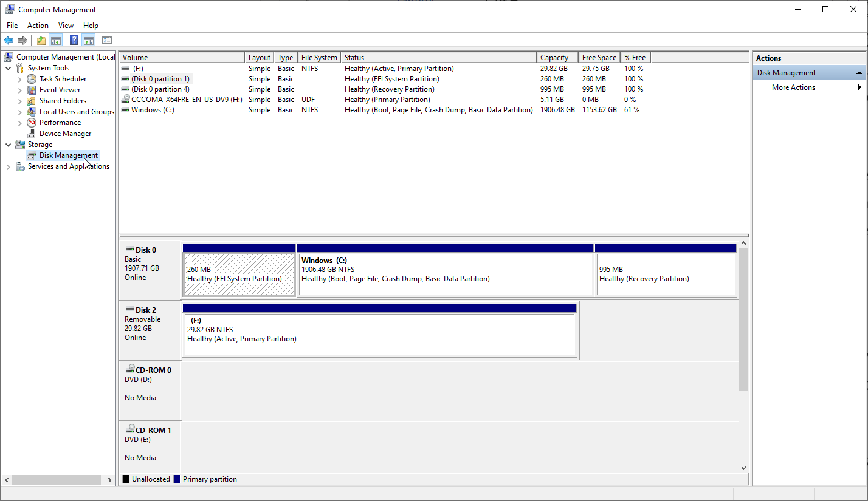
Task: Click the Disk Management tree icon
Action: [32, 155]
